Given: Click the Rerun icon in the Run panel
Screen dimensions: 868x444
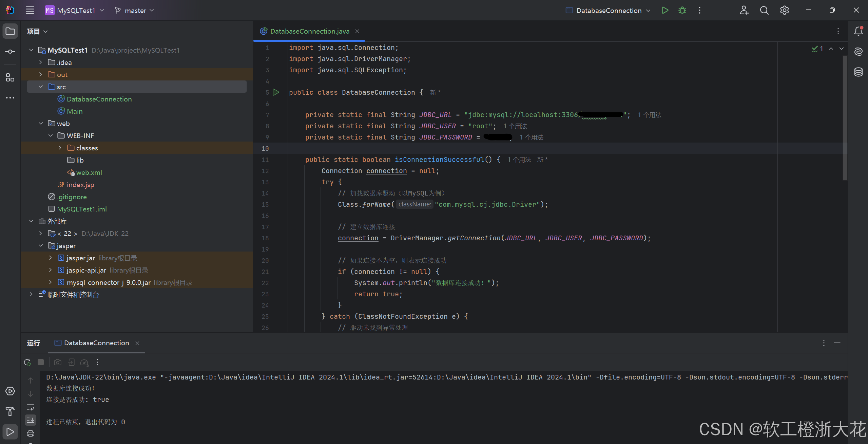Looking at the screenshot, I should pyautogui.click(x=27, y=362).
